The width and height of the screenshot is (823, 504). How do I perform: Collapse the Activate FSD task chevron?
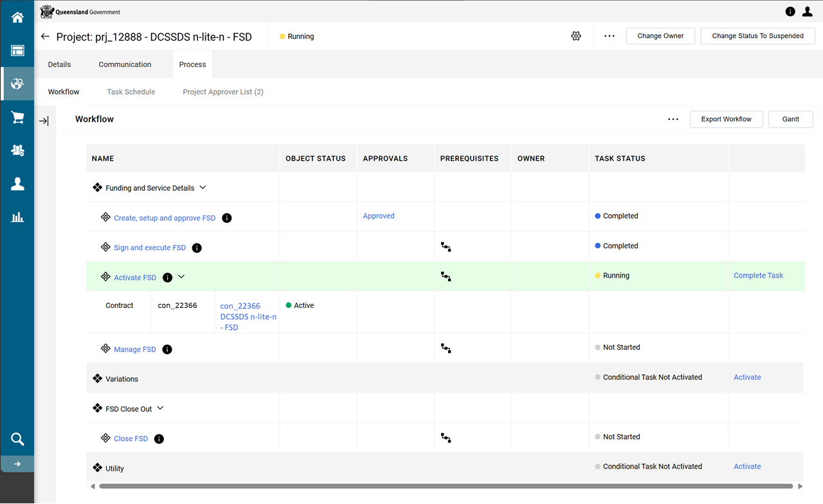click(x=181, y=277)
